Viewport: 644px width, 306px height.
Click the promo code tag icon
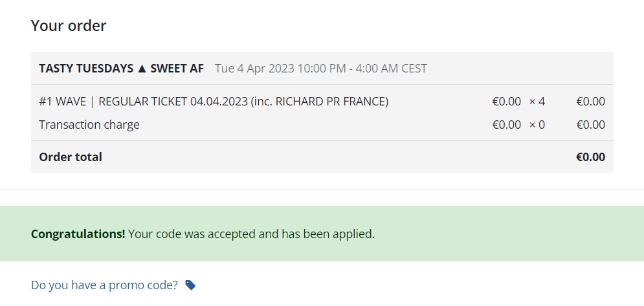tap(190, 285)
